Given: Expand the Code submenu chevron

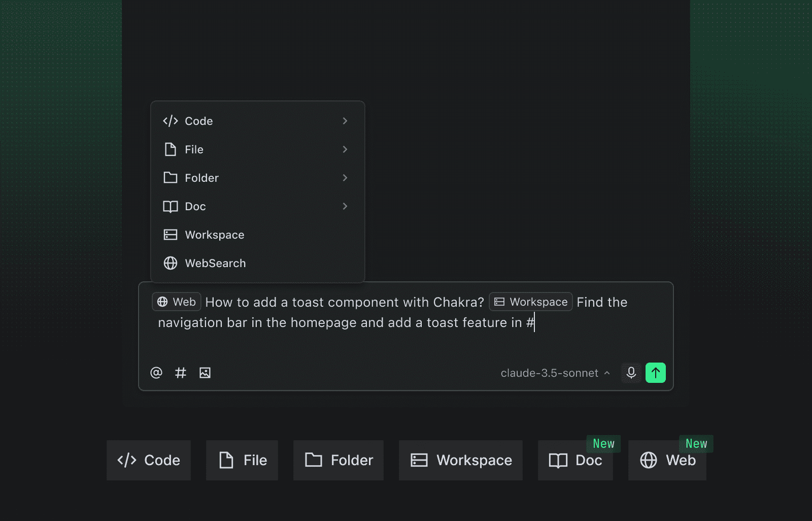Looking at the screenshot, I should click(345, 121).
